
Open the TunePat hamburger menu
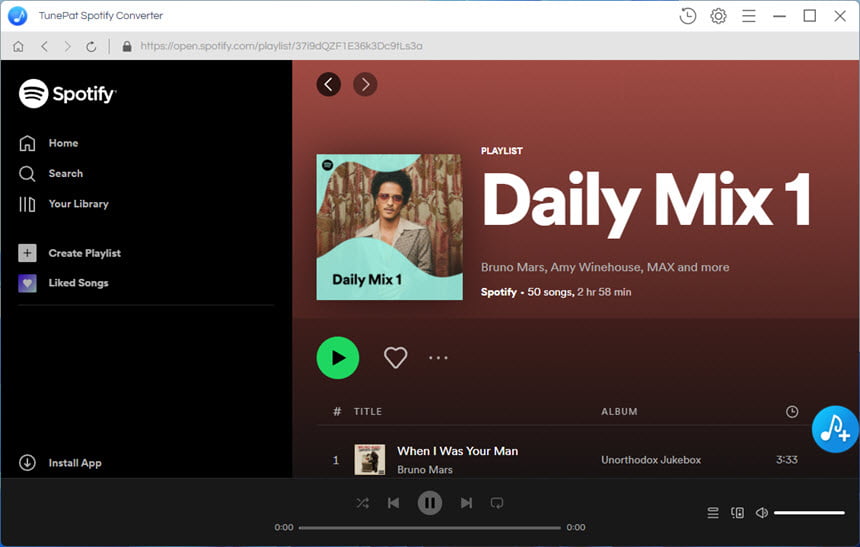pos(749,16)
